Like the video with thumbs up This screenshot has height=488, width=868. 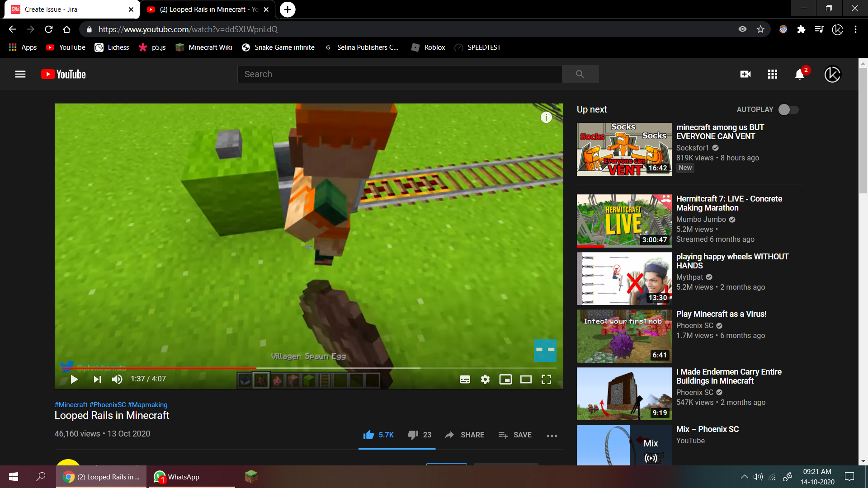pyautogui.click(x=368, y=435)
